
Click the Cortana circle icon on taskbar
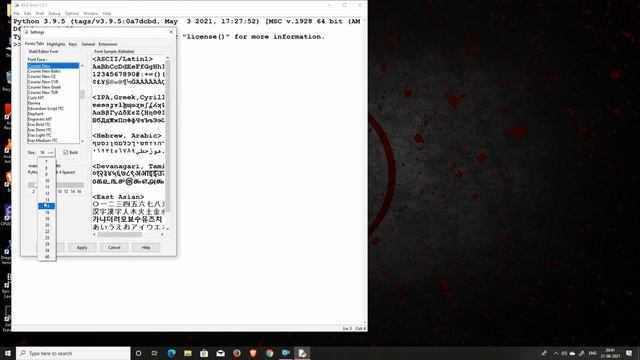pyautogui.click(x=138, y=353)
